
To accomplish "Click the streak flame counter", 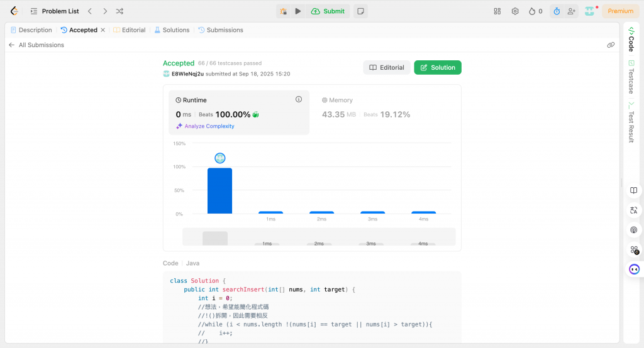I will pyautogui.click(x=536, y=11).
